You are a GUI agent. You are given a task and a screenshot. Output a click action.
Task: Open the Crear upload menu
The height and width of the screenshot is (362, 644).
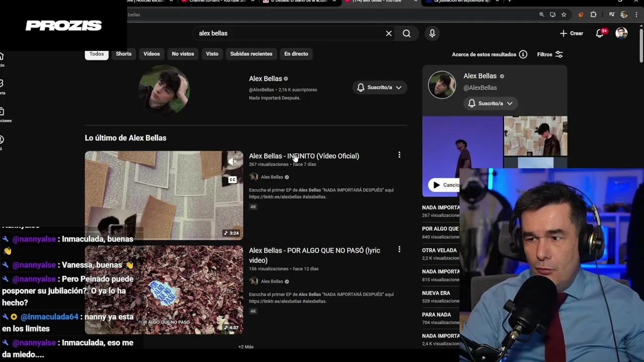click(x=572, y=33)
